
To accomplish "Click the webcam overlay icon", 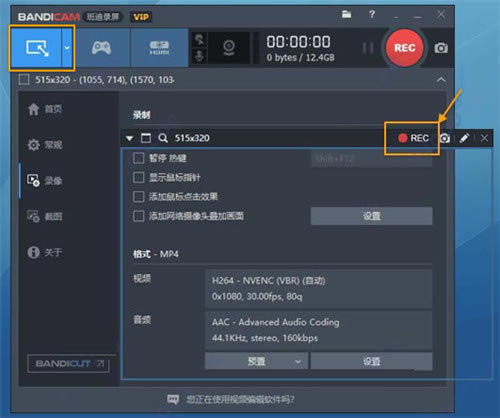I will coord(229,48).
